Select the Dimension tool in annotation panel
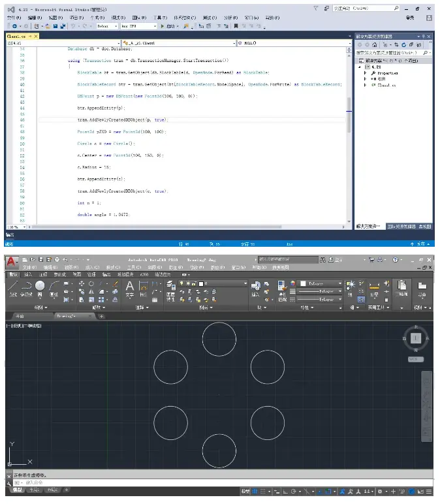 pyautogui.click(x=144, y=286)
